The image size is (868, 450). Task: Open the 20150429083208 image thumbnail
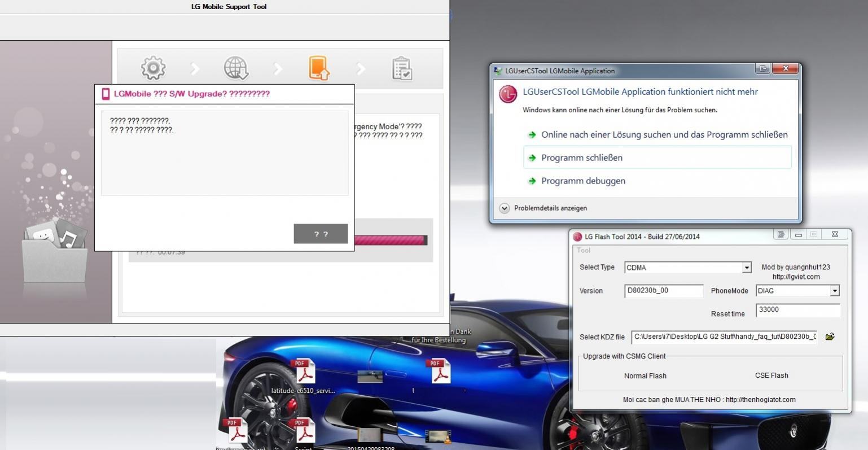(371, 436)
